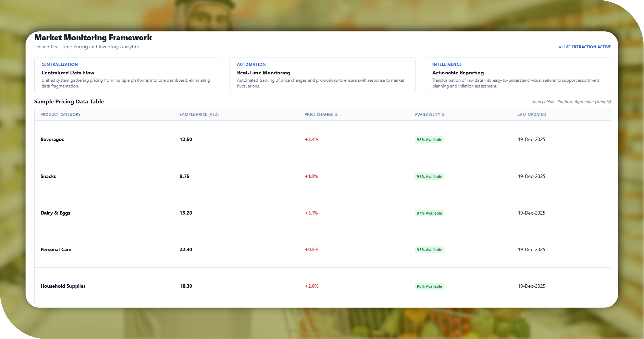Click the Personal Care price 22.40
644x339 pixels.
186,249
